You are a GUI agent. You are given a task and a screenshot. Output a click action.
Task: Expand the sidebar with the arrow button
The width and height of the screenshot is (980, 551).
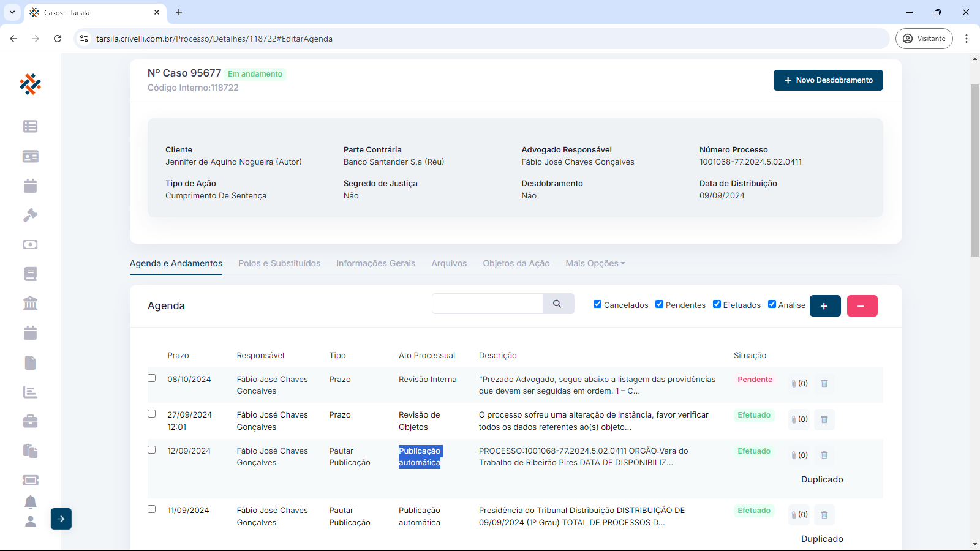tap(61, 519)
